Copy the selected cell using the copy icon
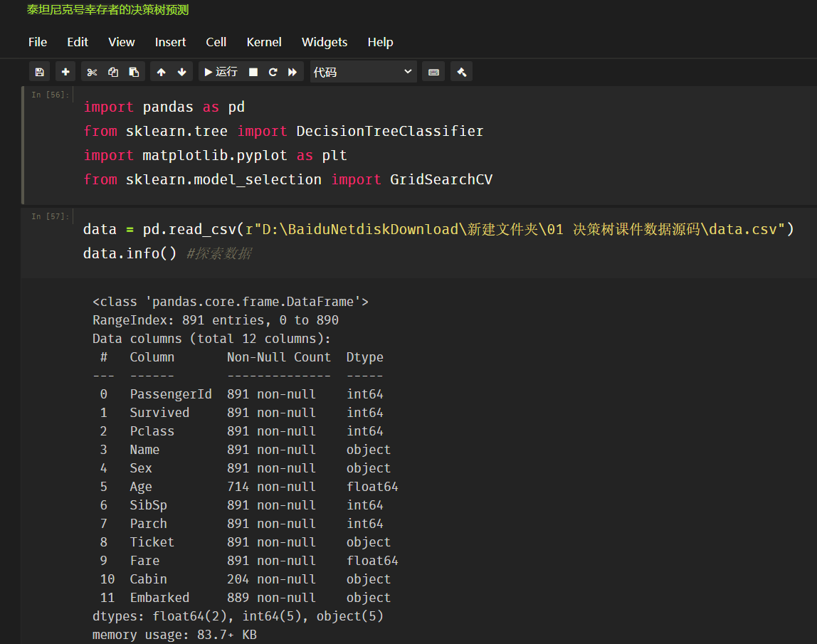 point(112,71)
